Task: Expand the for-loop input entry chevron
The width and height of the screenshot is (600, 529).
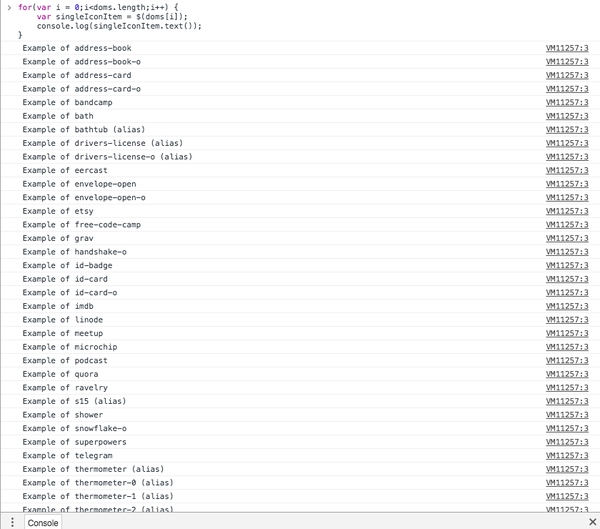Action: (9, 7)
